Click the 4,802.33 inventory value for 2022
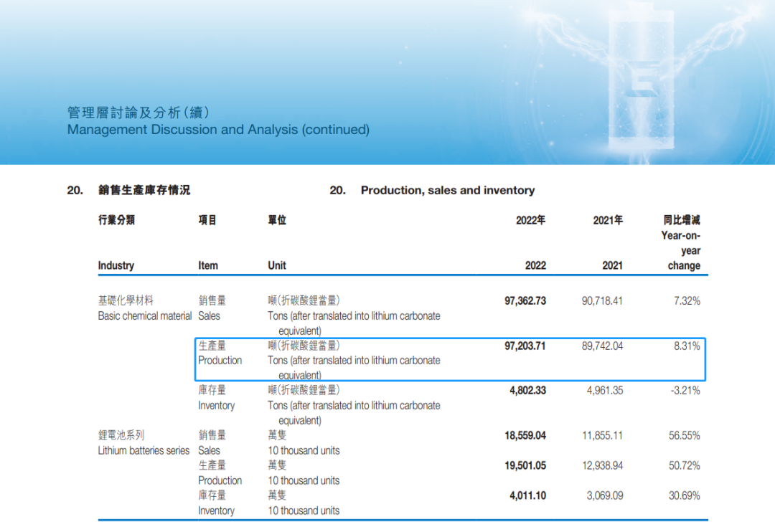This screenshot has width=775, height=532. tap(527, 391)
